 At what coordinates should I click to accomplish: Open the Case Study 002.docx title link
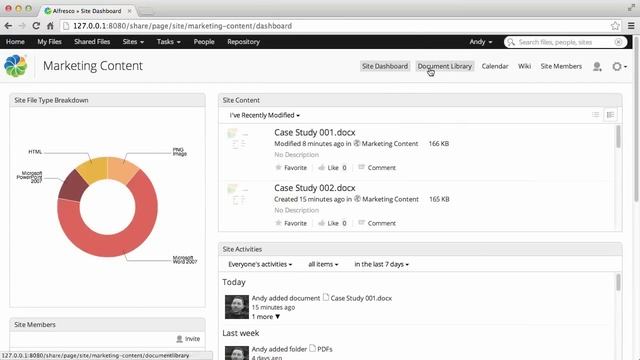[314, 188]
